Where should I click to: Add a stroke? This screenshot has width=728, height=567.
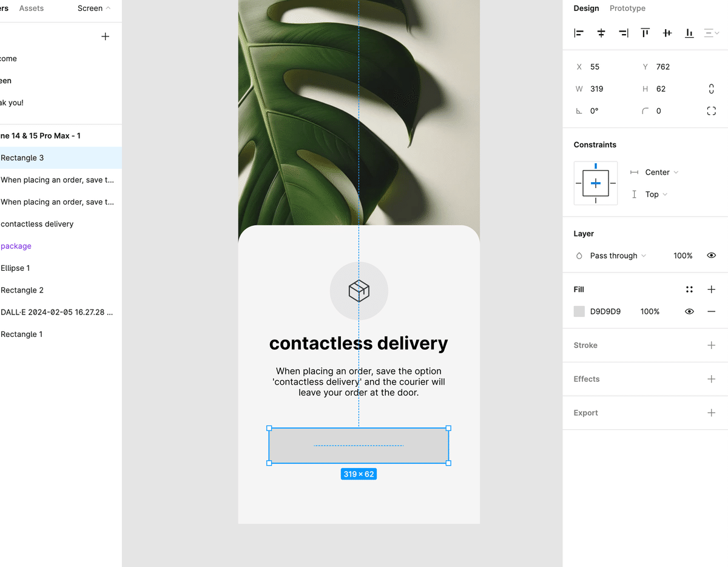click(x=712, y=345)
